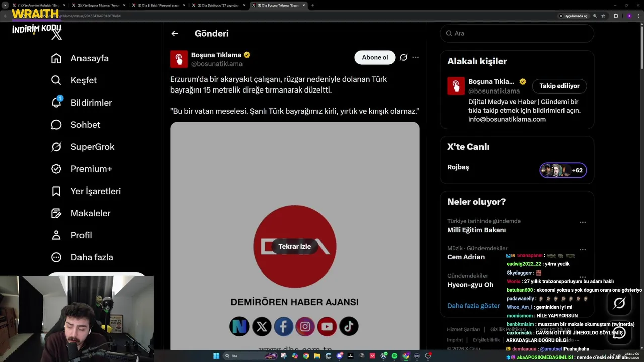
Task: Open the browser extensions puzzle icon
Action: tap(616, 16)
